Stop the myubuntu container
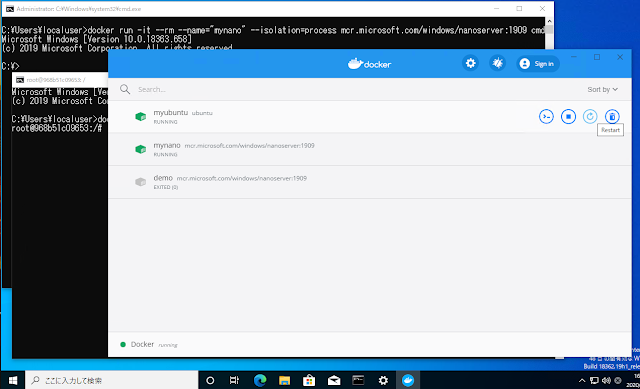This screenshot has height=389, width=640. point(568,117)
